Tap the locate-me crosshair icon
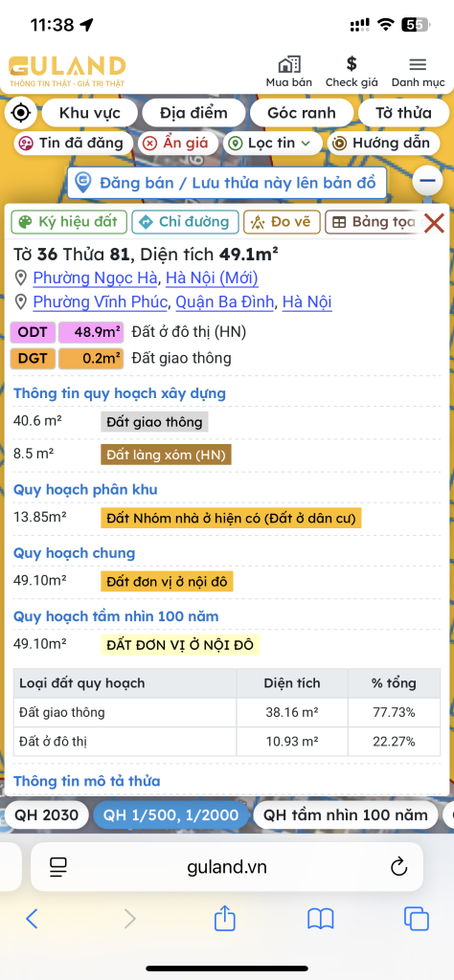 [x=21, y=113]
